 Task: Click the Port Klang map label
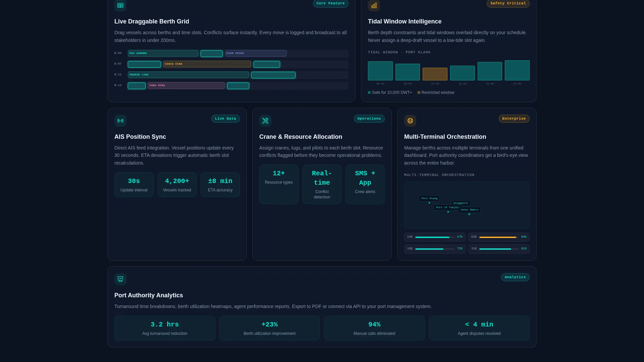429,198
